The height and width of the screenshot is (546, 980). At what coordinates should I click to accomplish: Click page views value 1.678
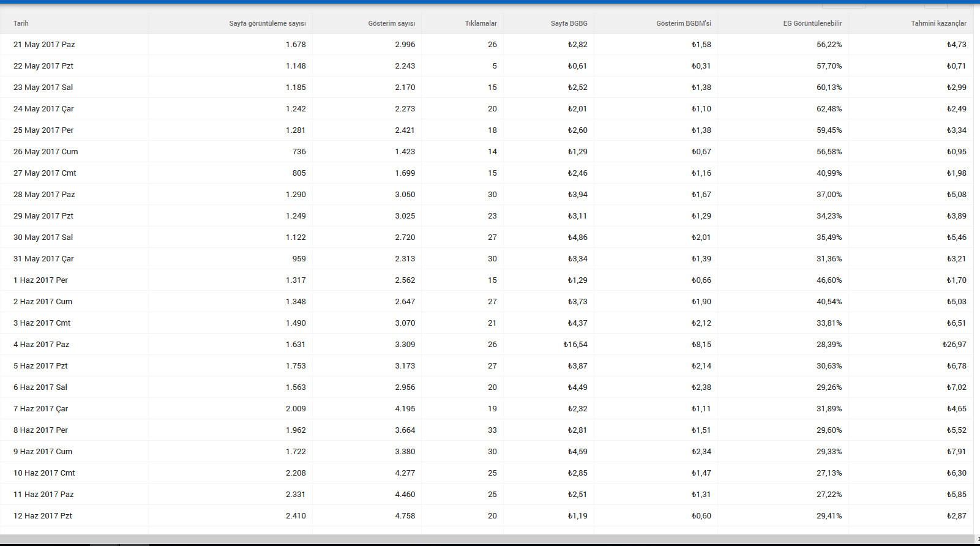coord(296,45)
